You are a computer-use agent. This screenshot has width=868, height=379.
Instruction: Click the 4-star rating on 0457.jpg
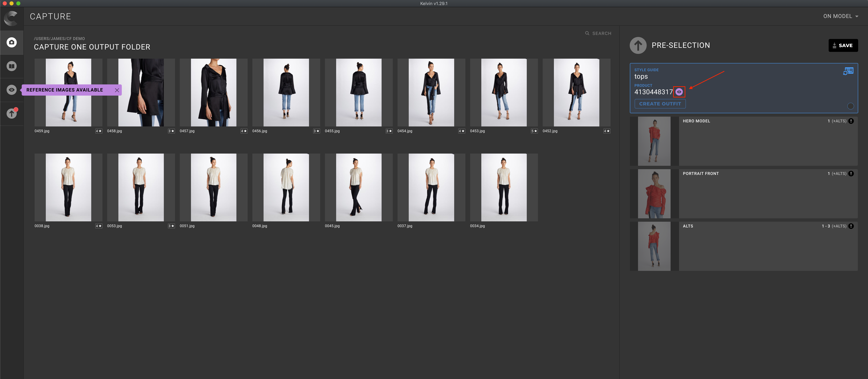point(244,131)
